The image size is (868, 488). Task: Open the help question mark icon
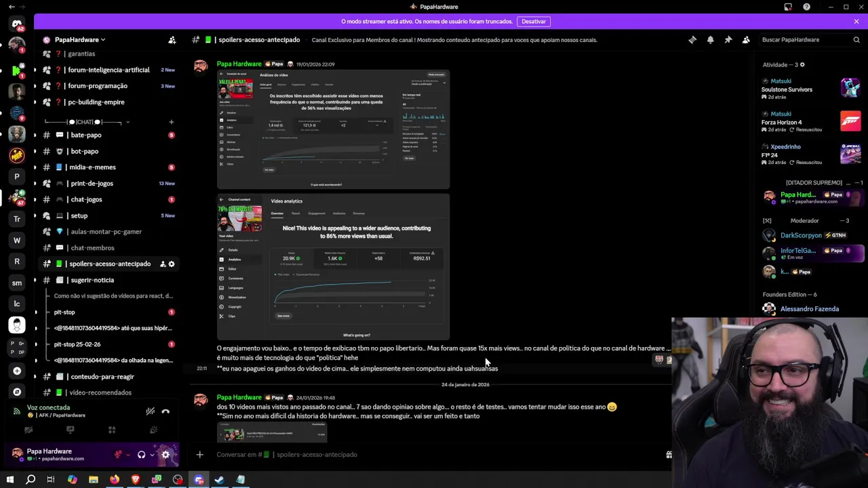point(806,7)
